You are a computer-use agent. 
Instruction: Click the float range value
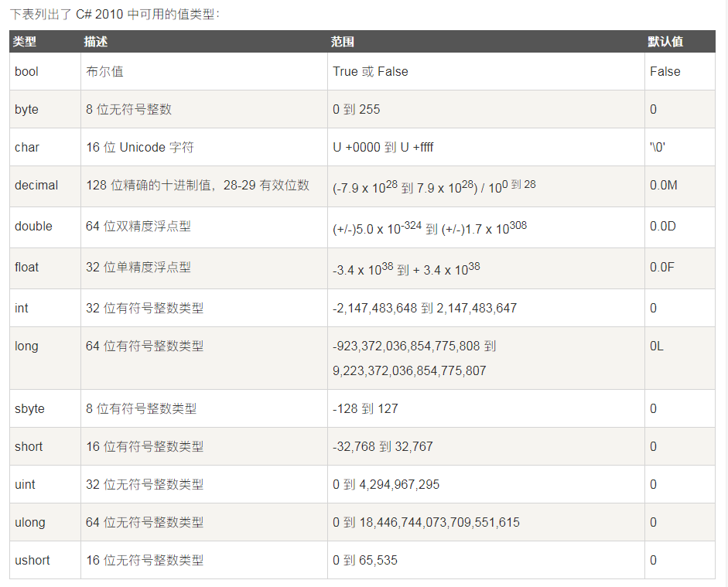pyautogui.click(x=406, y=268)
